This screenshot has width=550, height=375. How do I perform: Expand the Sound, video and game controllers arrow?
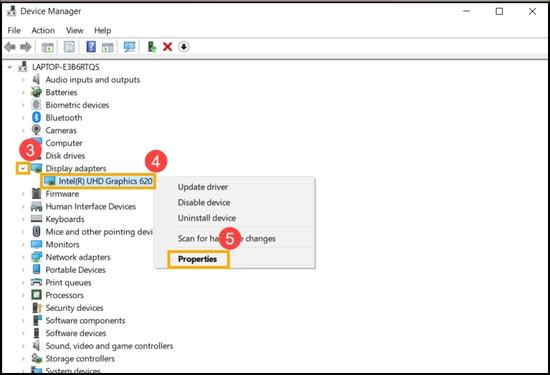[x=23, y=346]
